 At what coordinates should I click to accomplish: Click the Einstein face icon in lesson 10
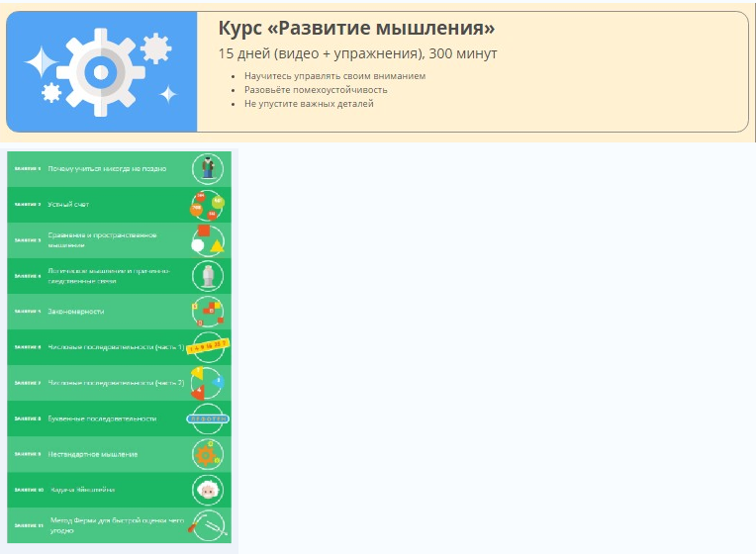pyautogui.click(x=207, y=490)
